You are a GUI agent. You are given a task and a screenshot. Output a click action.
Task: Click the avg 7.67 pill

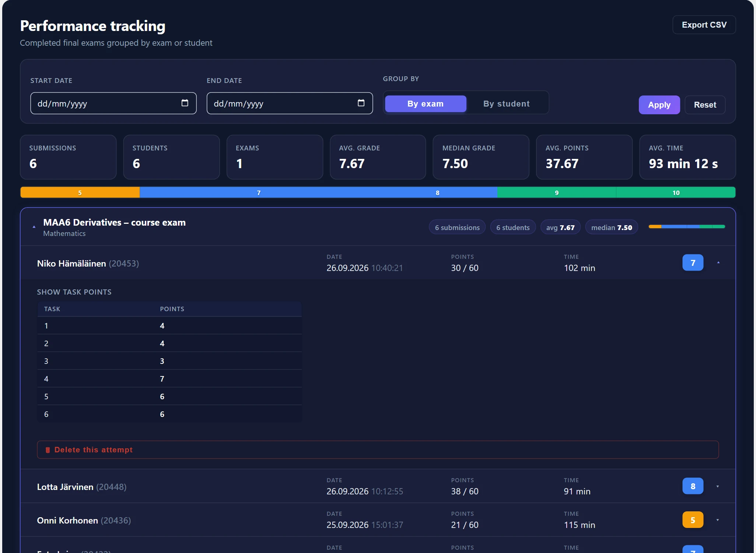coord(560,227)
